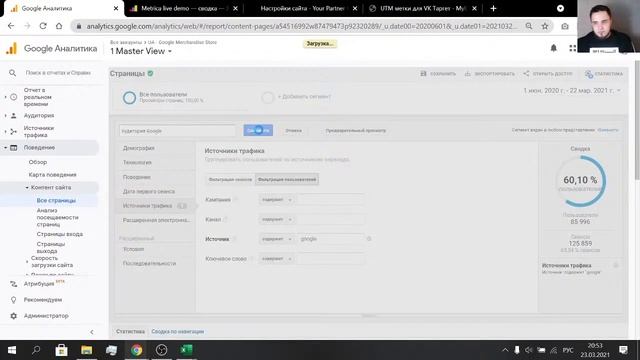
Task: Open a new browser tab
Action: pyautogui.click(x=493, y=8)
